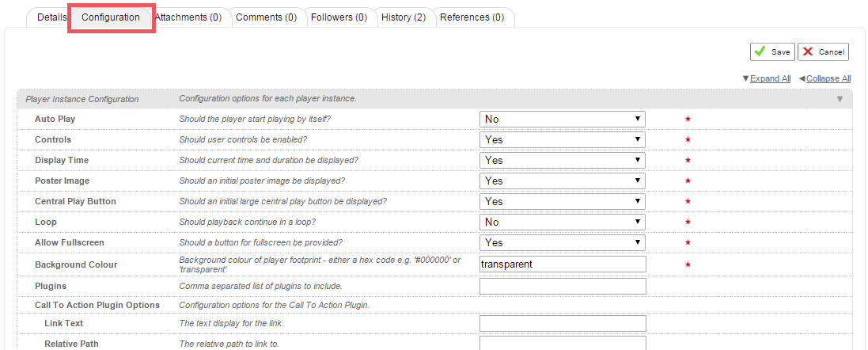Switch to the Details tab
Screen dimensions: 868x350
coord(52,17)
